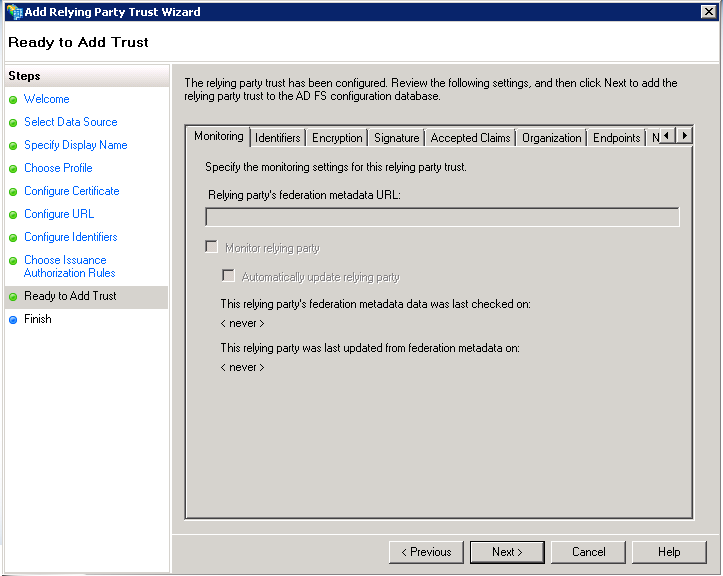
Task: Cancel the wizard
Action: coord(588,552)
